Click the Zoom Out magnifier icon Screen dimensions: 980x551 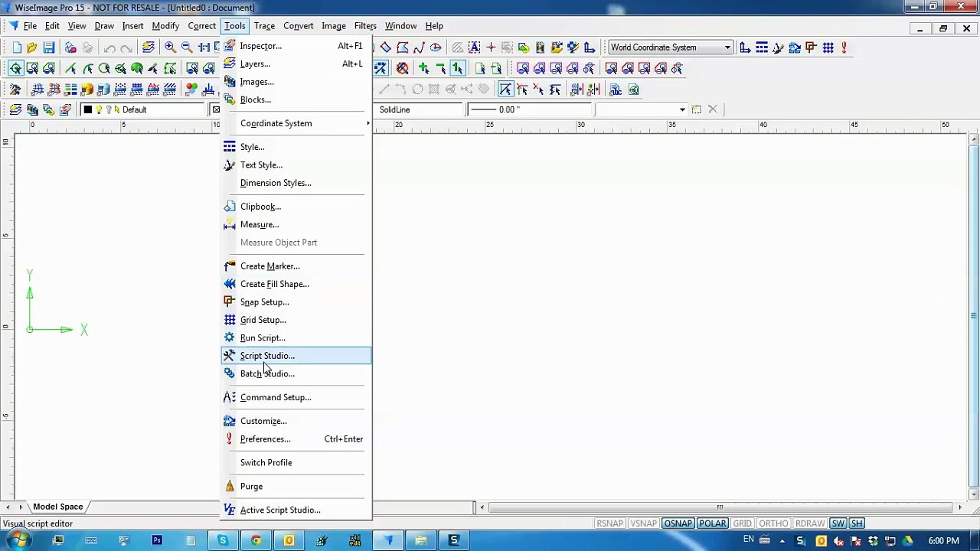click(x=187, y=47)
